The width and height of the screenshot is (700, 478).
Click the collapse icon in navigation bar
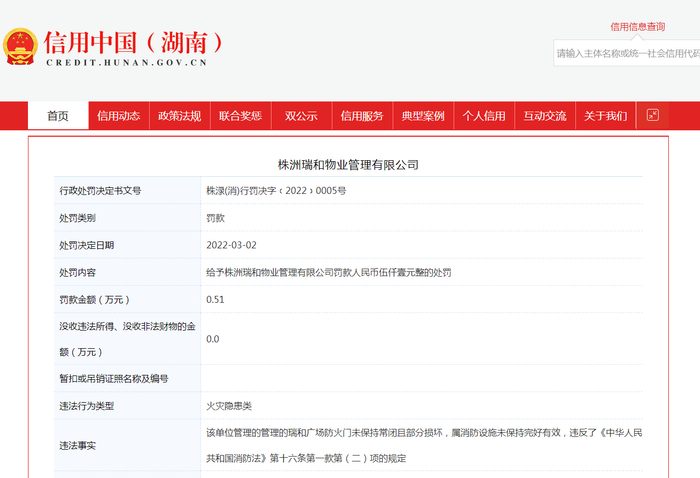click(653, 115)
